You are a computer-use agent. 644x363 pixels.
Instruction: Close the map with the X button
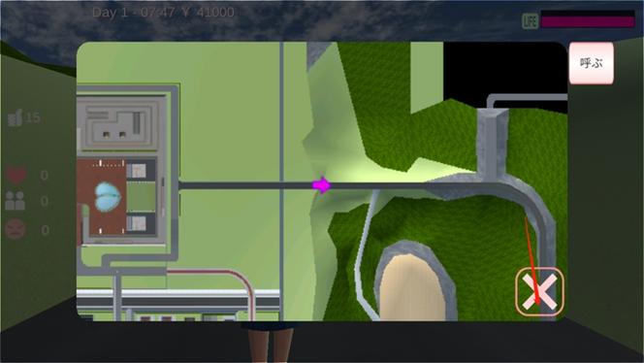(539, 291)
